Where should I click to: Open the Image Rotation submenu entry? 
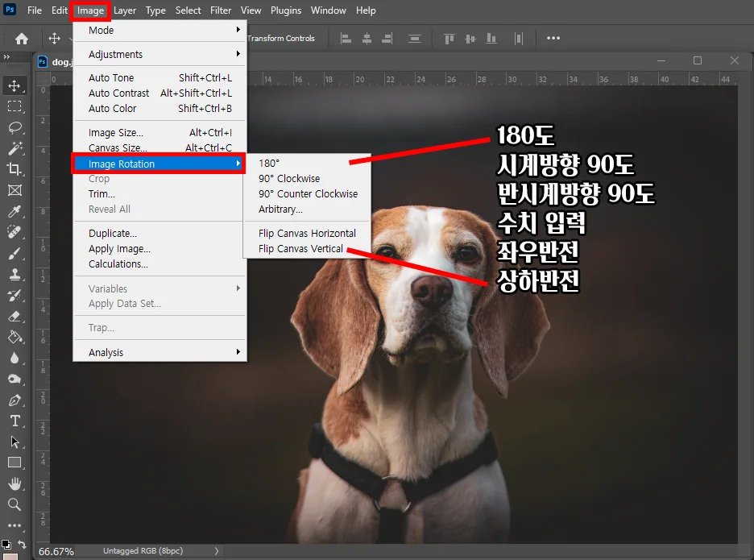pyautogui.click(x=158, y=164)
